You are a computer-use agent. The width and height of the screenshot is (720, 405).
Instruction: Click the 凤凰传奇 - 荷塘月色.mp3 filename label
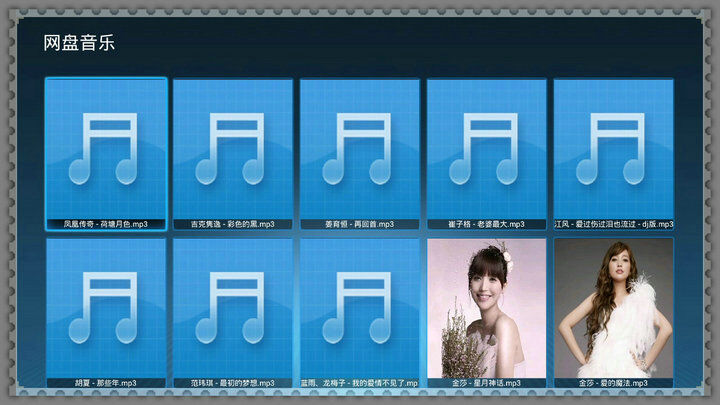pyautogui.click(x=106, y=224)
